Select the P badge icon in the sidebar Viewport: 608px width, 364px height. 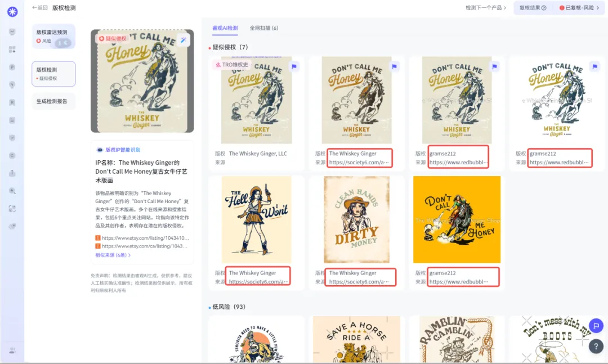(x=12, y=67)
